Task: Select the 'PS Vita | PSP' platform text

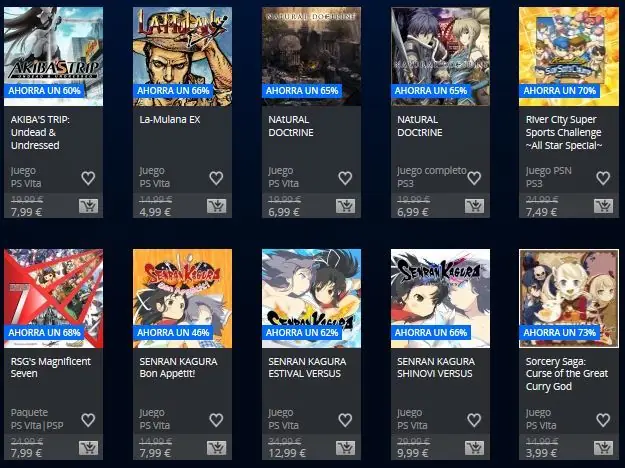Action: point(37,425)
